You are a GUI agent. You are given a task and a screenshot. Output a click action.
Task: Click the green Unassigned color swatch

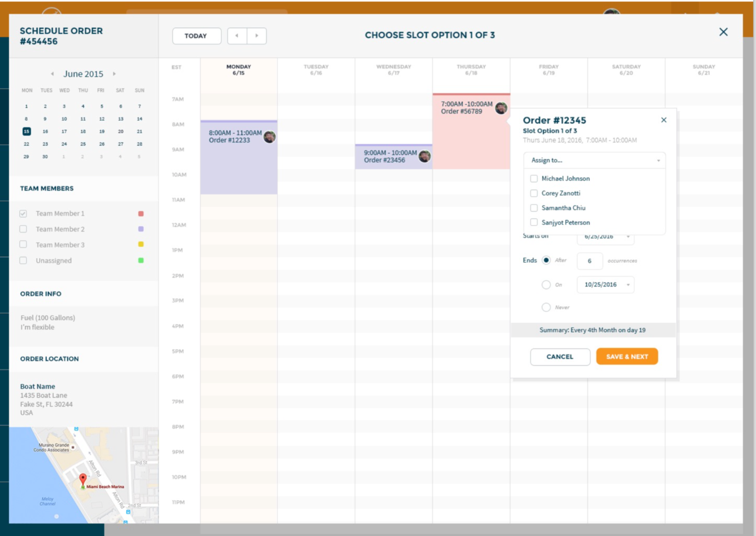point(141,261)
